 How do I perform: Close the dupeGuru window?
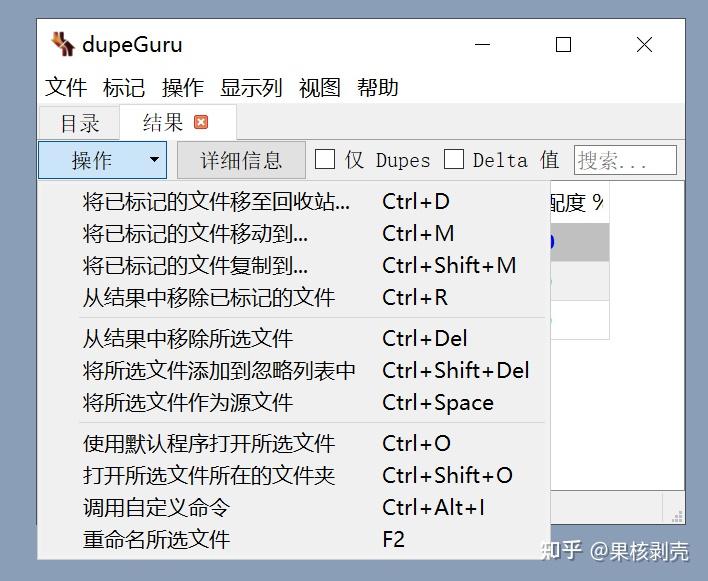click(644, 44)
